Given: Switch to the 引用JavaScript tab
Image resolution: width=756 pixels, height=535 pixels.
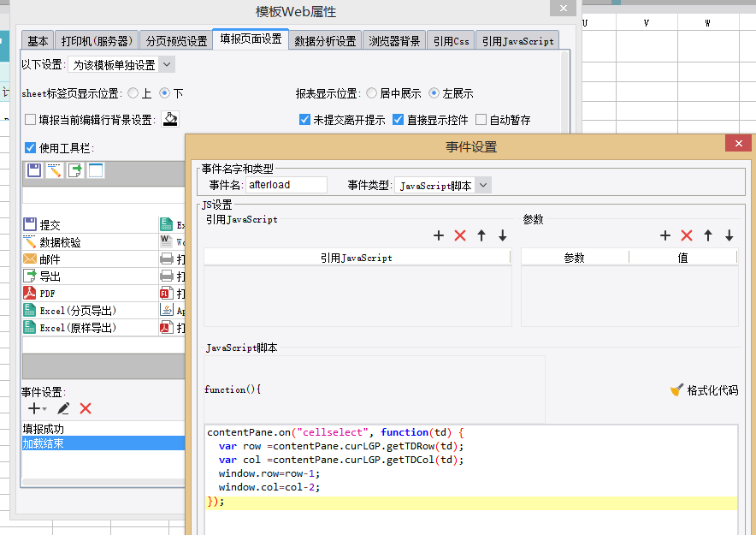Looking at the screenshot, I should [517, 41].
